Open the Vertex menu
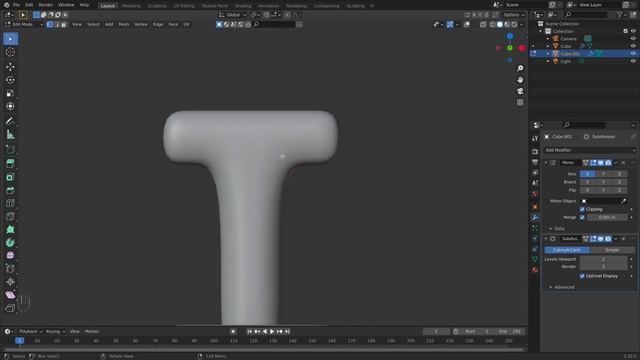 (x=141, y=24)
